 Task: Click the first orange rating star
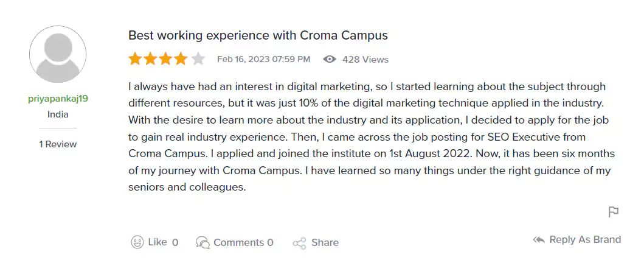pos(135,59)
